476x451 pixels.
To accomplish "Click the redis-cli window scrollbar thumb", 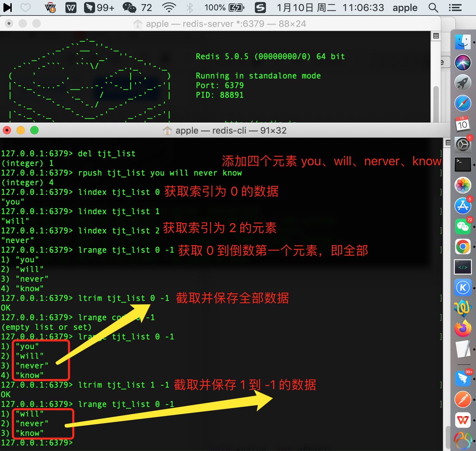I will [x=448, y=438].
